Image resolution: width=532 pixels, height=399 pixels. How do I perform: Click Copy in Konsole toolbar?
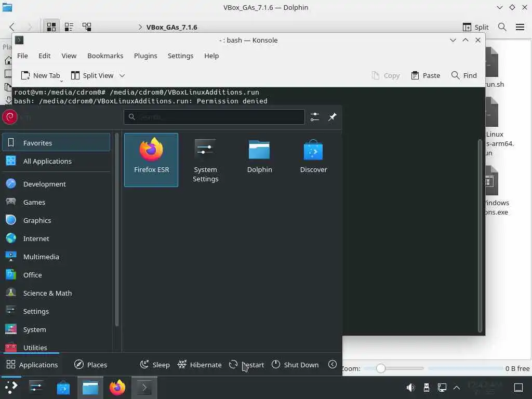pyautogui.click(x=386, y=75)
